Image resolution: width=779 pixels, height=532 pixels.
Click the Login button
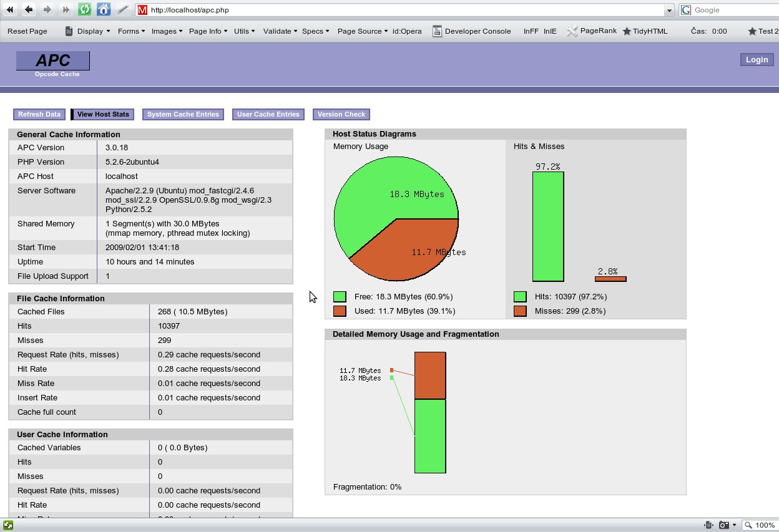[757, 59]
